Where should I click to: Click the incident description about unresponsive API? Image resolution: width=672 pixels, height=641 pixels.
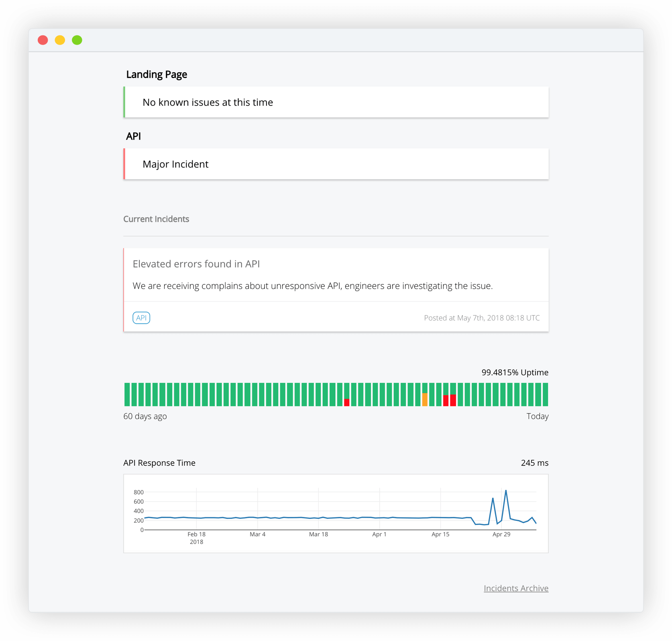tap(313, 286)
